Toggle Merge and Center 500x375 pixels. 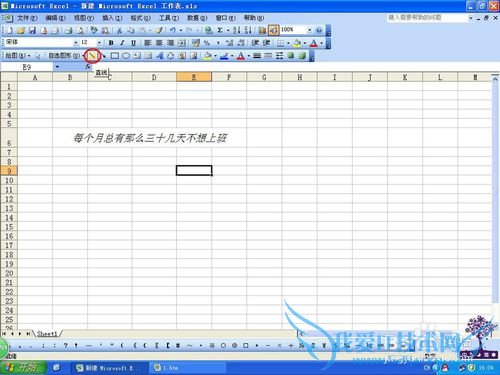pyautogui.click(x=182, y=43)
